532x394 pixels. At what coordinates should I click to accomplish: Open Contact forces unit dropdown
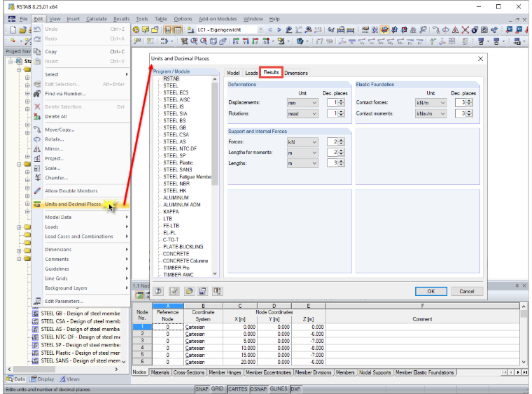430,103
